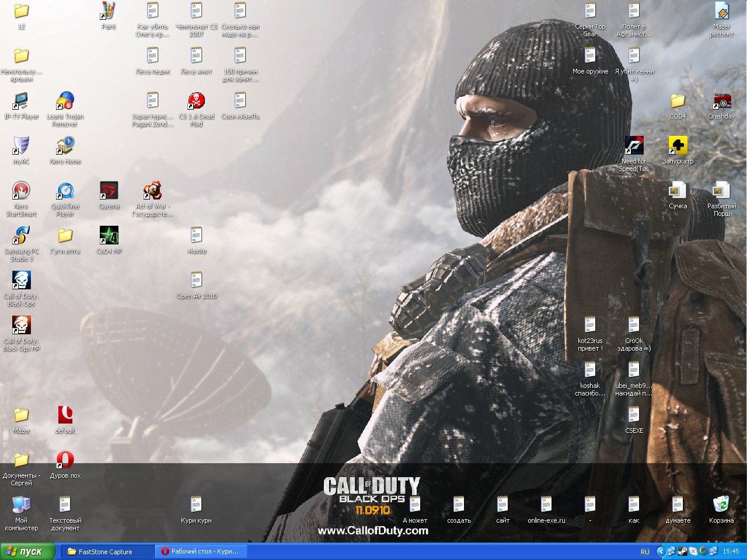This screenshot has width=747, height=560.
Task: Select the Need for Speed shortcut
Action: coord(634,146)
